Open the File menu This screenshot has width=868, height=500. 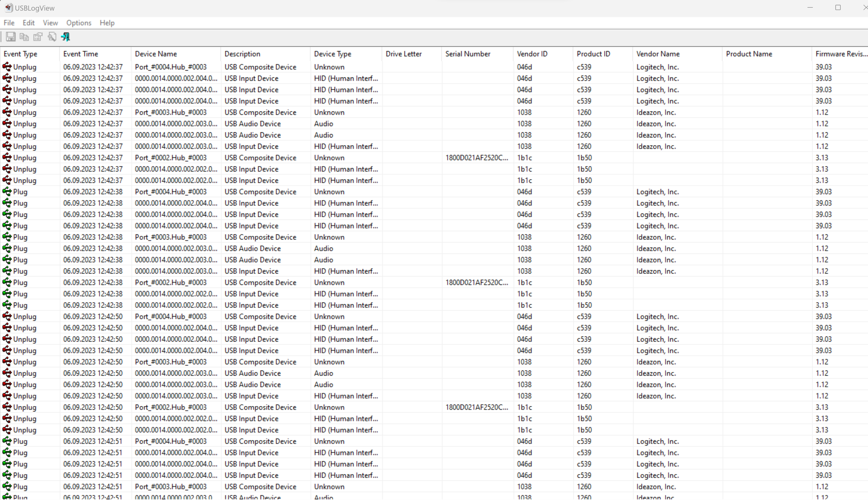point(9,23)
